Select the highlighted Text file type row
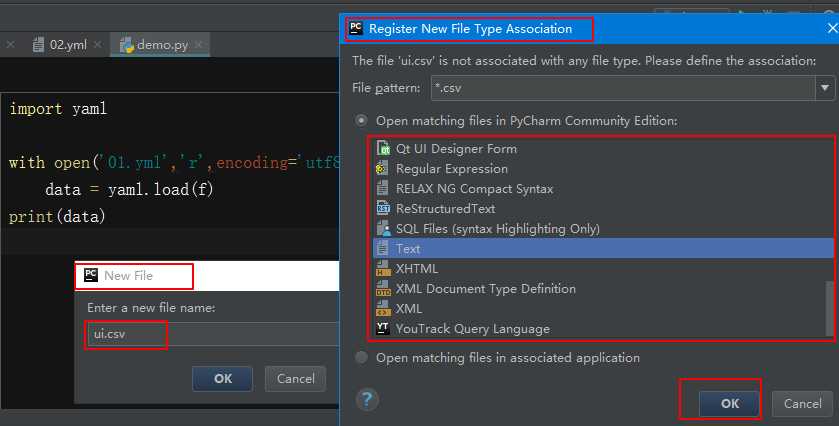839x426 pixels. [x=604, y=248]
